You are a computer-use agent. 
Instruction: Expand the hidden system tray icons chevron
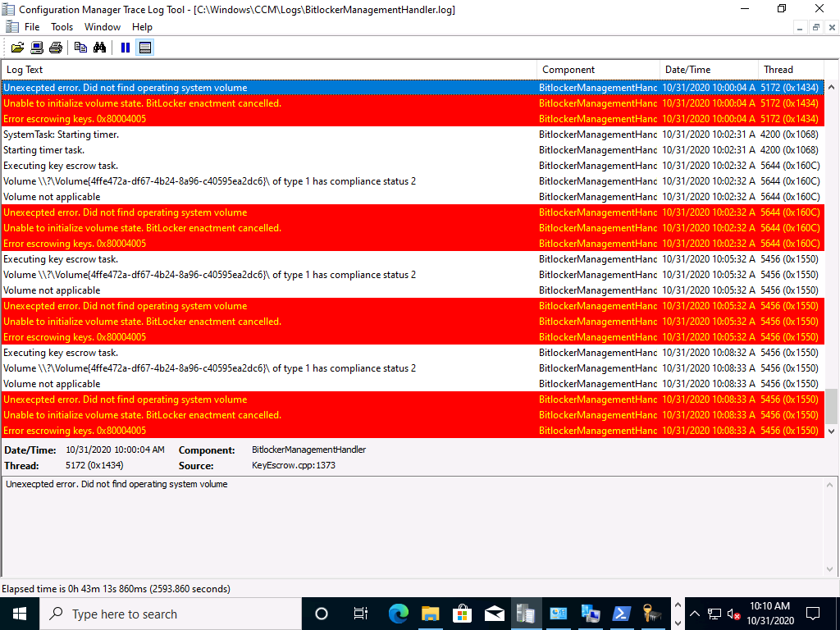pyautogui.click(x=695, y=614)
